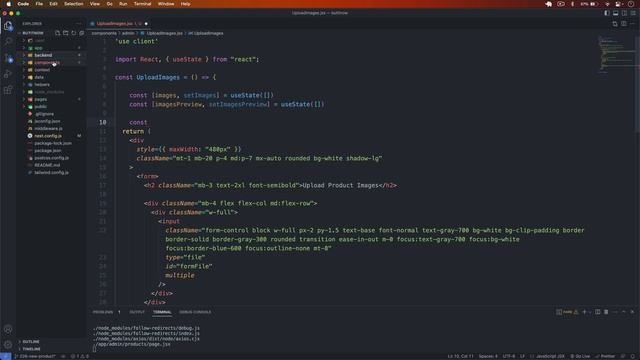
Task: Refresh the Explorer file tree
Action: 74,33
